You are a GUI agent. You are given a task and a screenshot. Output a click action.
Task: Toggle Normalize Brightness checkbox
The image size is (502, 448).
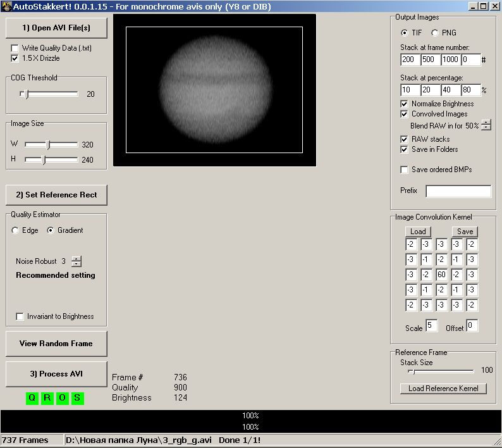coord(405,104)
